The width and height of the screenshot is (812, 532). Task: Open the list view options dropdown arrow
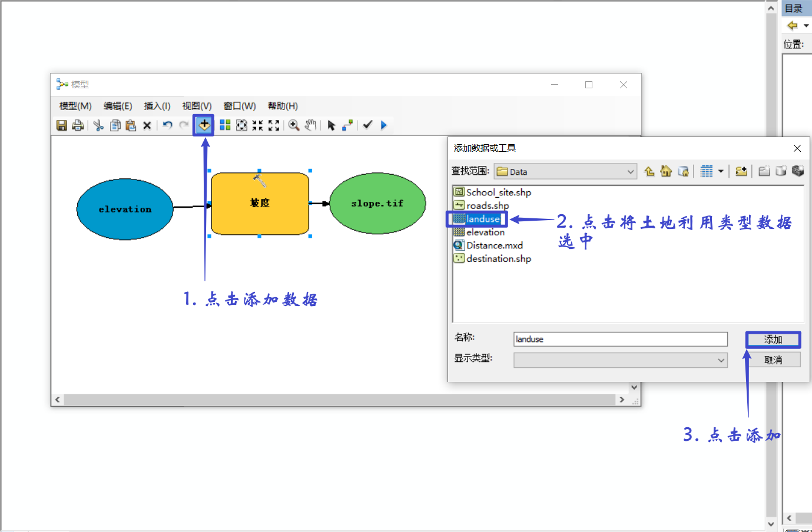721,171
